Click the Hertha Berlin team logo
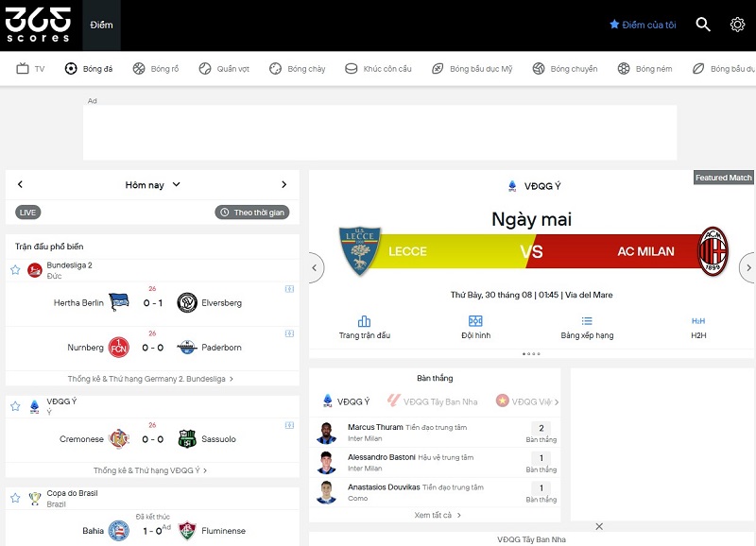Screen dimensions: 756x546 click(119, 302)
